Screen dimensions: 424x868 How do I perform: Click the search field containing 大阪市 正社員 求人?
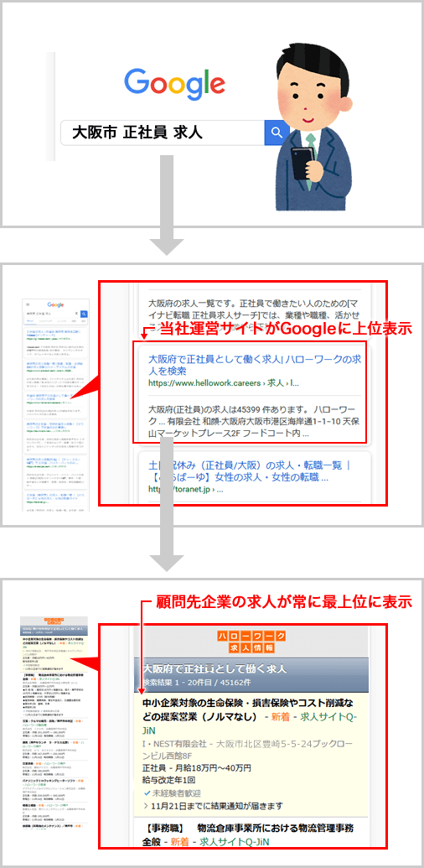coord(163,133)
